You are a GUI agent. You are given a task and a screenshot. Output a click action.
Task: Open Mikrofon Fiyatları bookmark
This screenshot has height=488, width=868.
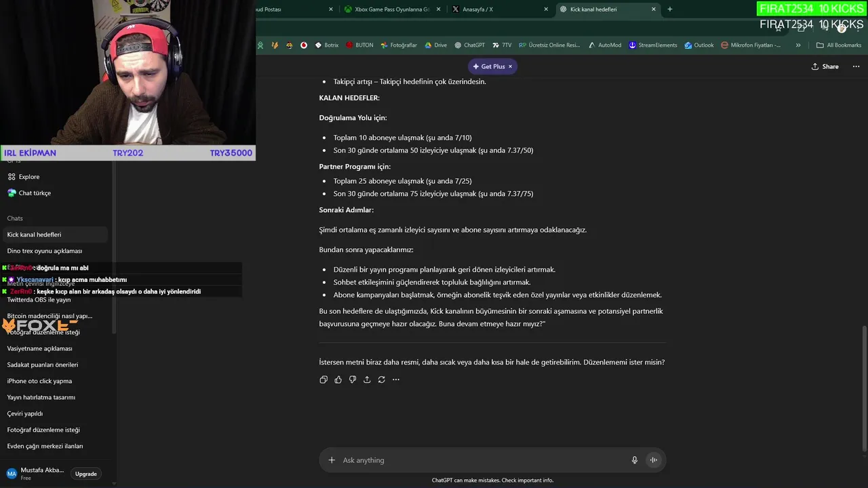tap(751, 45)
